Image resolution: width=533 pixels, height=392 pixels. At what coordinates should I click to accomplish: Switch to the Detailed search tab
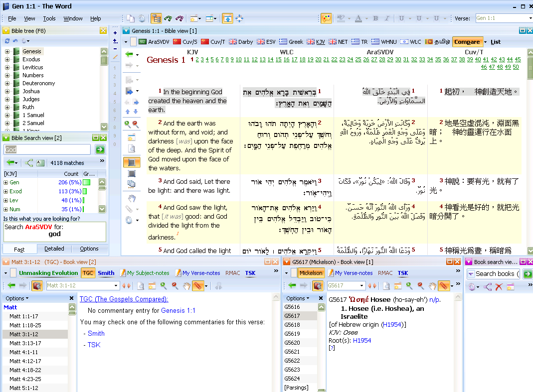coord(54,249)
